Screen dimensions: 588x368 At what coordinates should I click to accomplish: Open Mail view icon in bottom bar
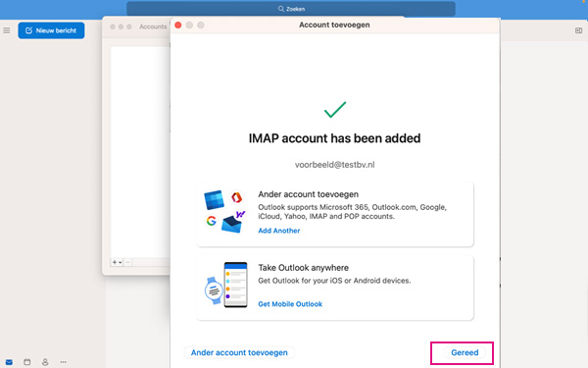pyautogui.click(x=9, y=362)
